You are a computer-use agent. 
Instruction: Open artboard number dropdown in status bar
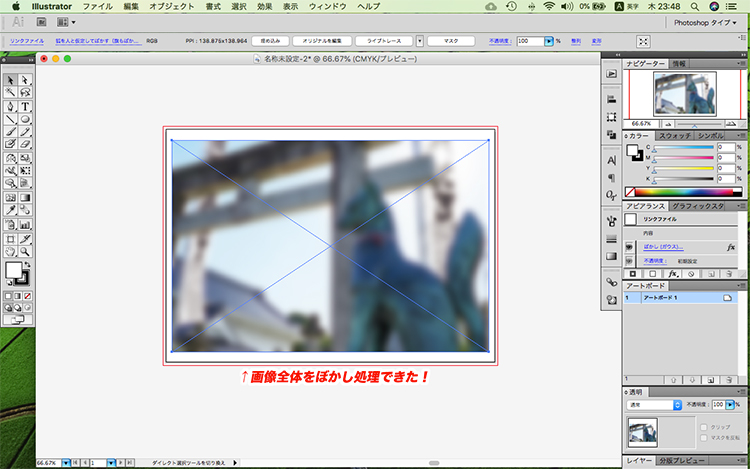tap(111, 463)
